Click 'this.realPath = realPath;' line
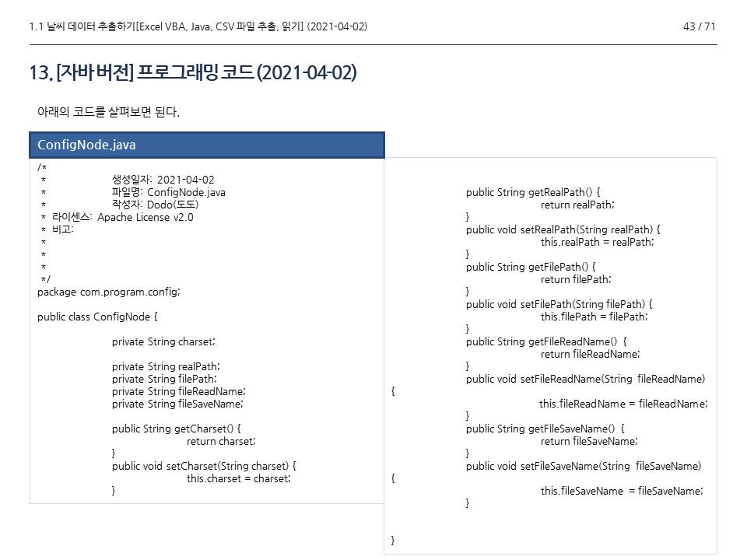 pyautogui.click(x=598, y=242)
